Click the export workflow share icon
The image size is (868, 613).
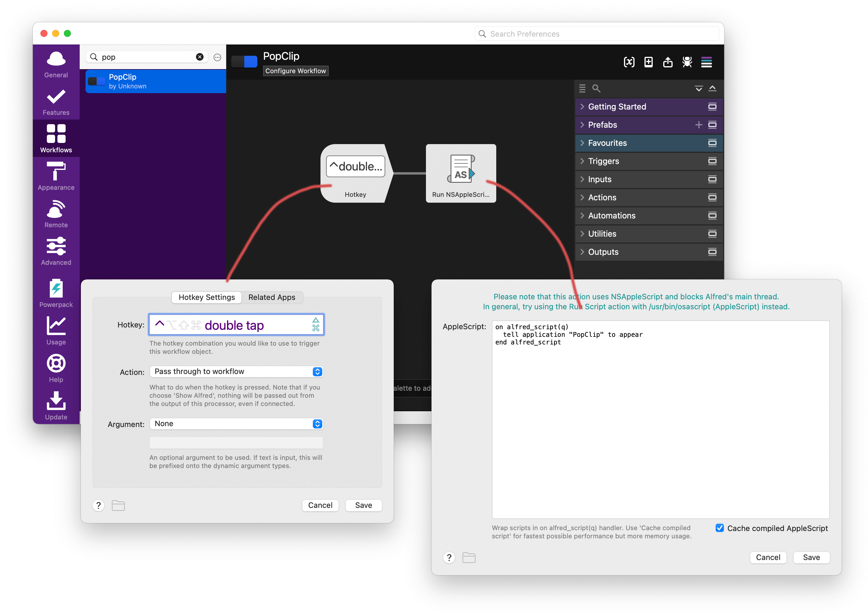[668, 62]
